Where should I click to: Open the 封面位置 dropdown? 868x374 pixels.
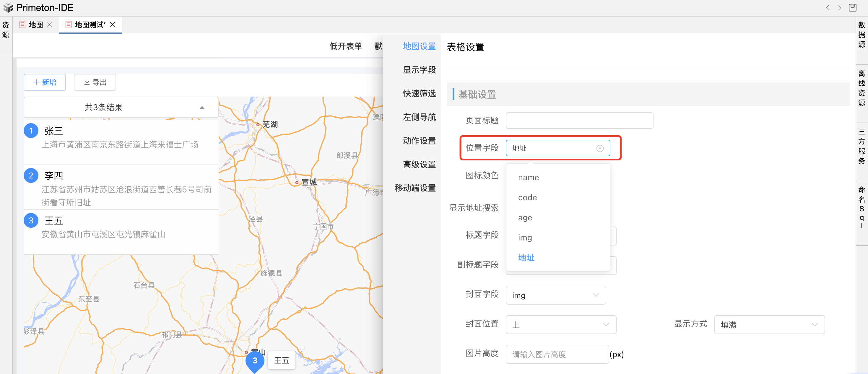click(561, 324)
